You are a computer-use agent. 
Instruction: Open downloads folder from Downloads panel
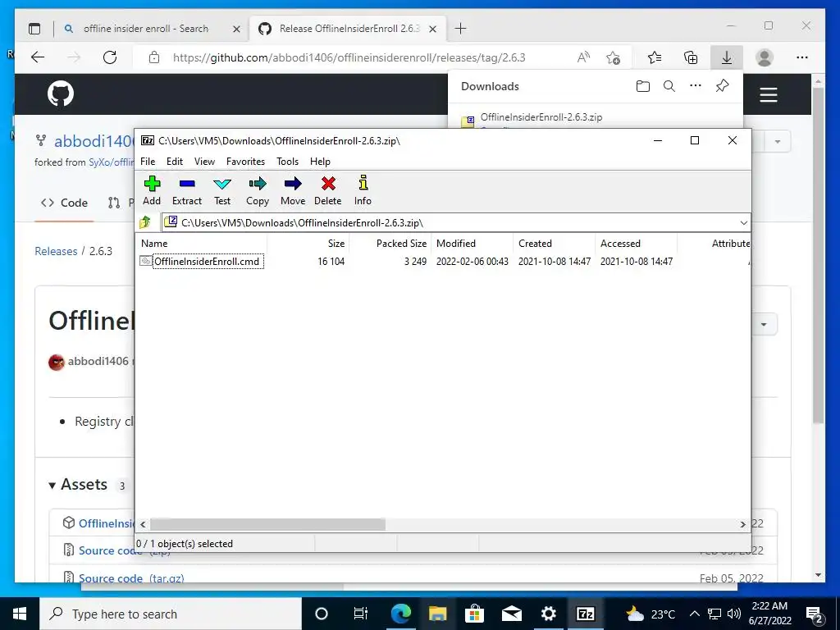643,86
